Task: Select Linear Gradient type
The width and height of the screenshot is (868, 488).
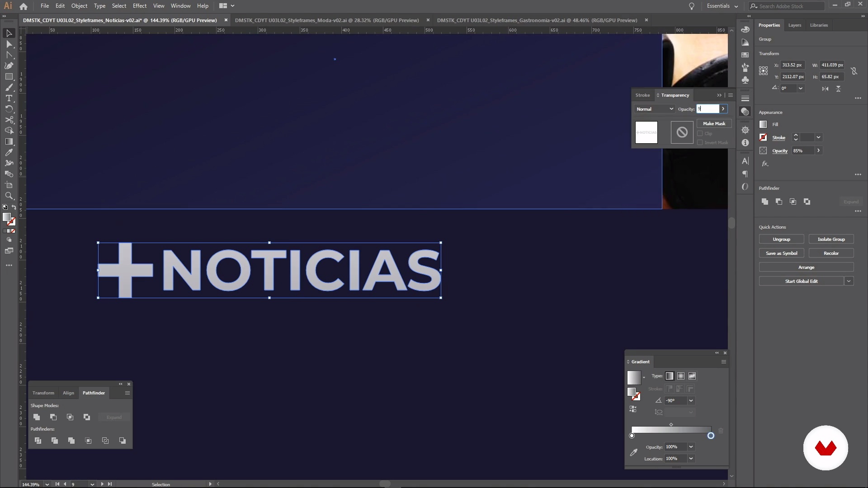Action: tap(670, 376)
